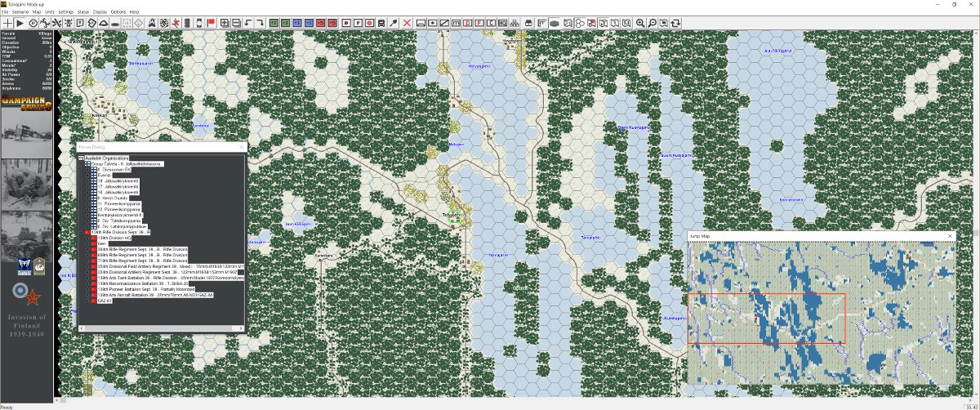The image size is (980, 410).
Task: Collapse 139th Rifle Division Sept 39 node
Action: pyautogui.click(x=82, y=232)
